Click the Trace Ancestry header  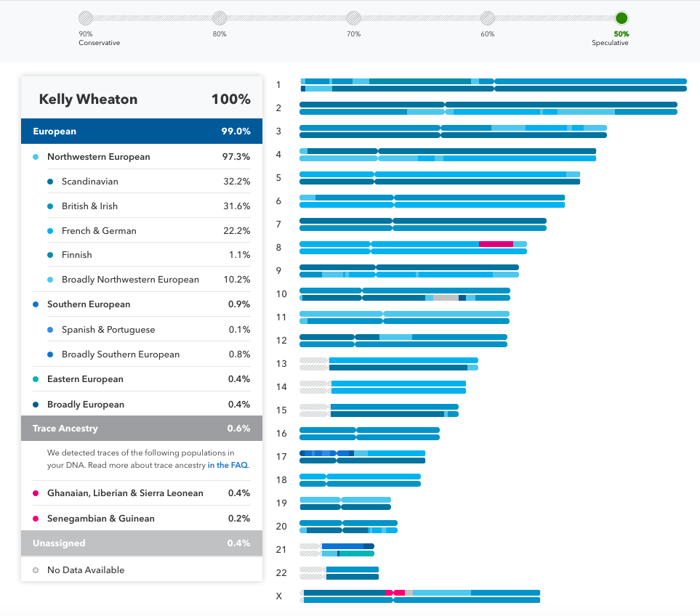[141, 429]
